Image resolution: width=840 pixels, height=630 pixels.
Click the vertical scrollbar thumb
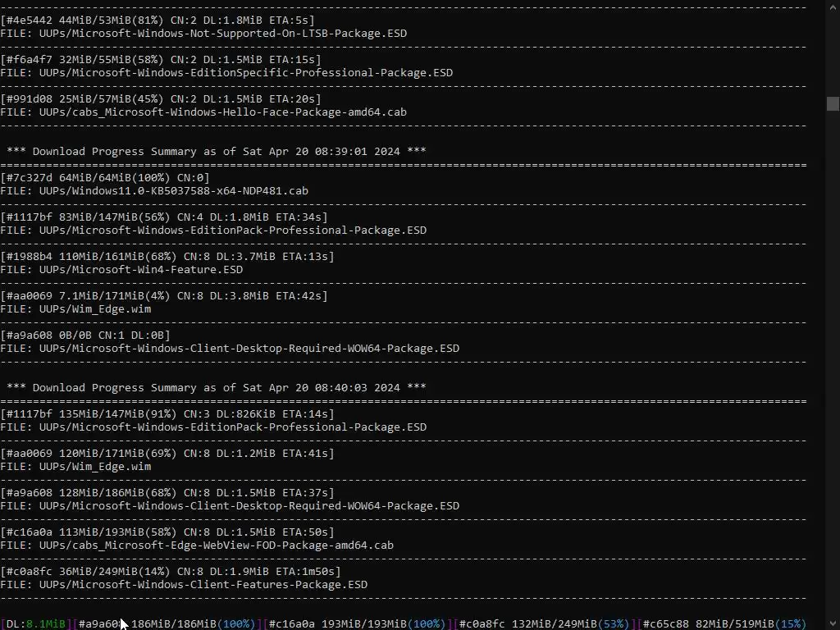(833, 103)
